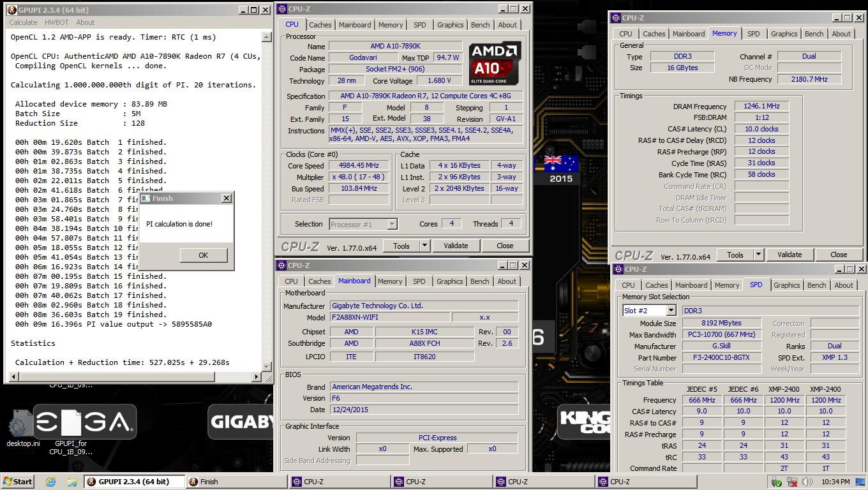
Task: Expand Tools dropdown arrow in CPU-Z Memory window
Action: pos(758,255)
